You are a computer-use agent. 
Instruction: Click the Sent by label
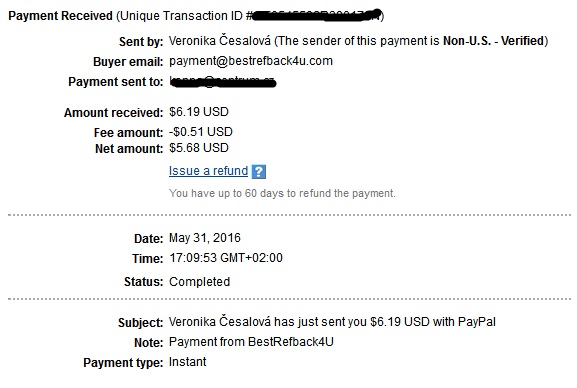pos(141,42)
